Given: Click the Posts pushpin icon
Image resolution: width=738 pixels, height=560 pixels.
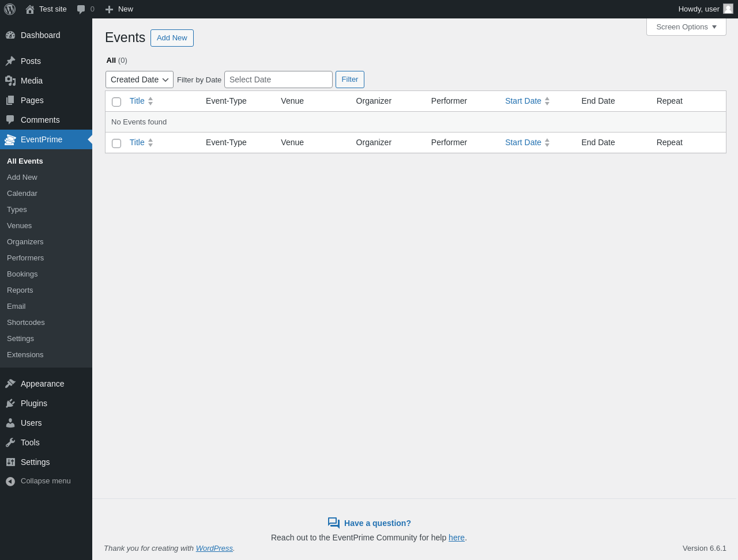Looking at the screenshot, I should [10, 61].
